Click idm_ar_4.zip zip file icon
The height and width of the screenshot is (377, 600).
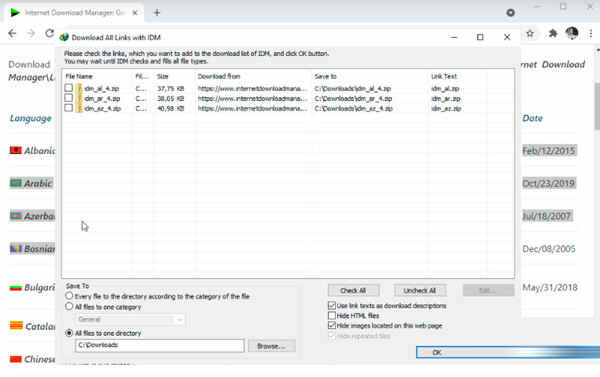(79, 98)
